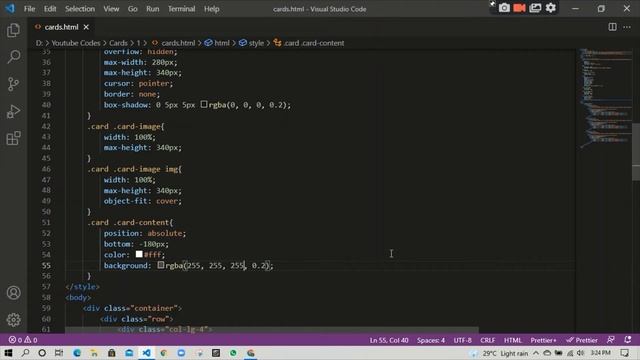Open the Edit menu
Image resolution: width=640 pixels, height=360 pixels.
point(50,9)
